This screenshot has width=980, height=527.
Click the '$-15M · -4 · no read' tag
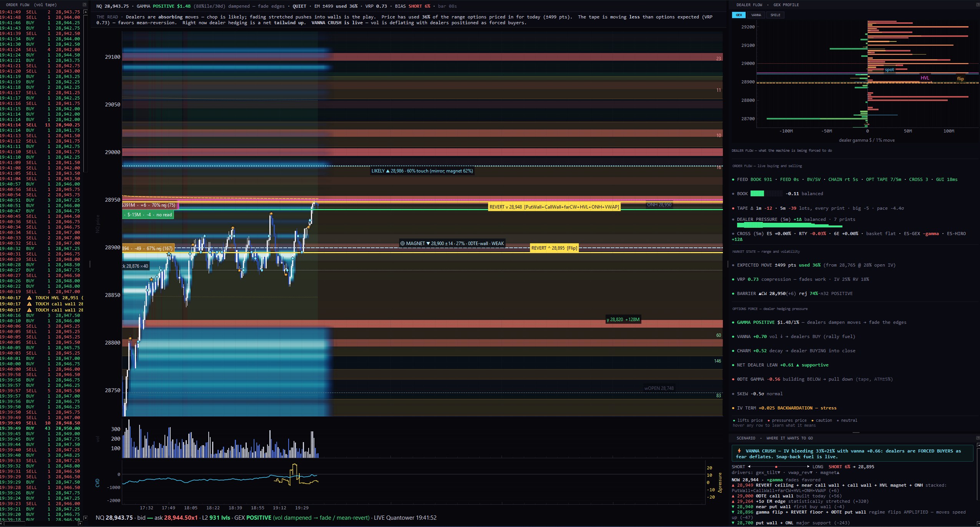tap(148, 215)
